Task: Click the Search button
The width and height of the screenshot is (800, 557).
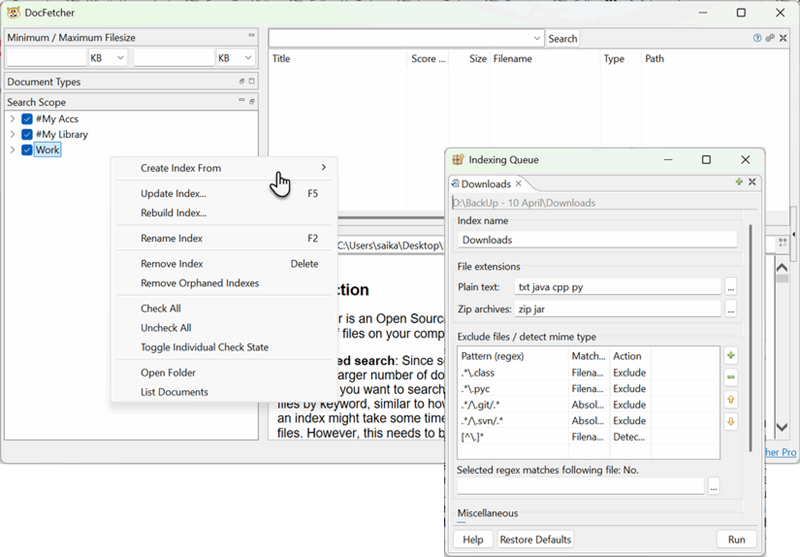Action: point(563,39)
